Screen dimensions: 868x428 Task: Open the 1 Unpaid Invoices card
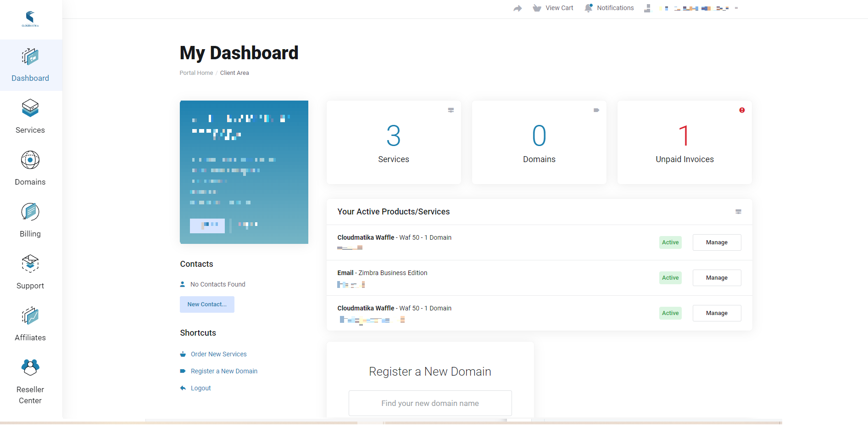(x=684, y=142)
